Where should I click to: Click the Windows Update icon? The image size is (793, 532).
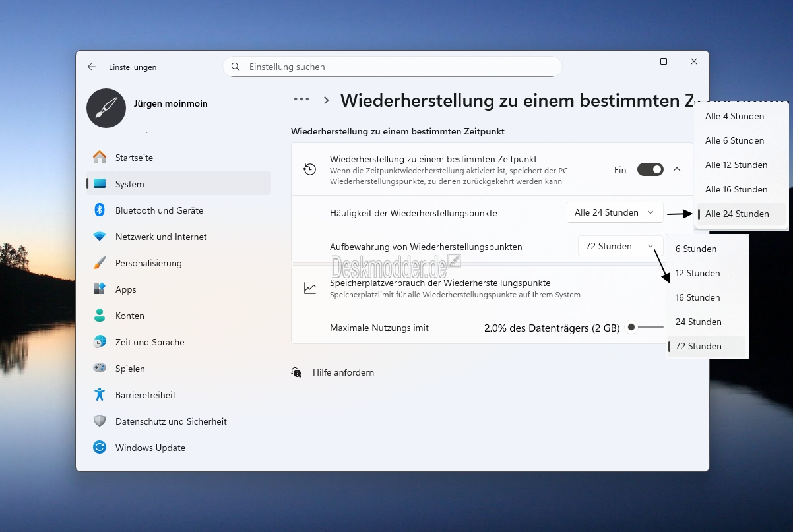(x=100, y=448)
